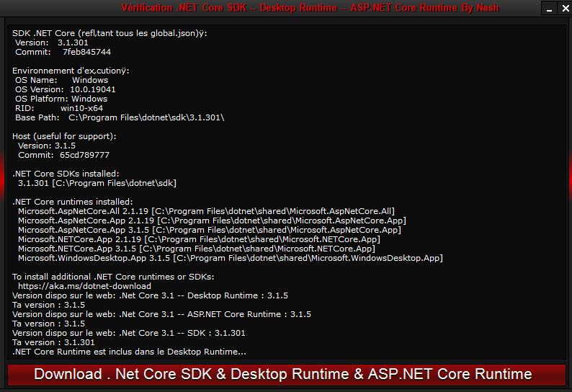Select the Microsoft.AspNetCore.All 2.1.19 row
This screenshot has height=392, width=572.
click(x=206, y=211)
